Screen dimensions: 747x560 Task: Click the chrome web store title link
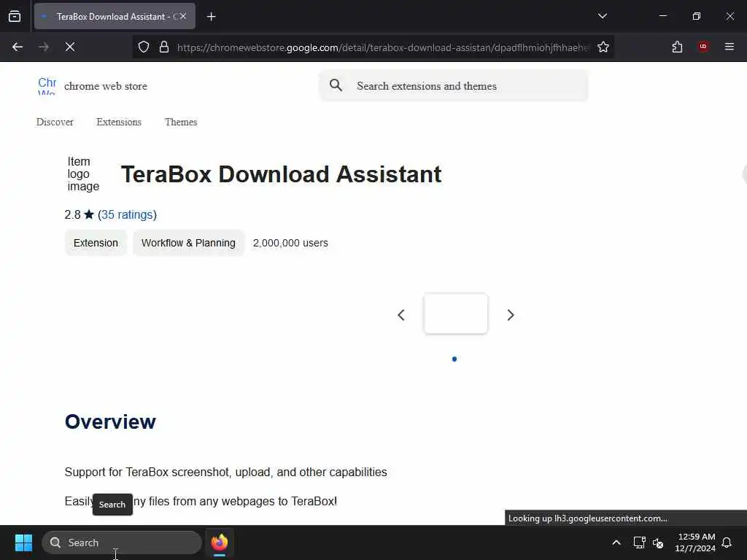click(x=106, y=86)
